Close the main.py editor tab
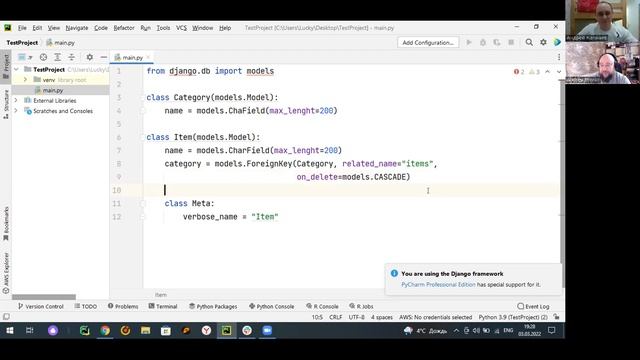Screen dimensions: 640x360 [148, 57]
